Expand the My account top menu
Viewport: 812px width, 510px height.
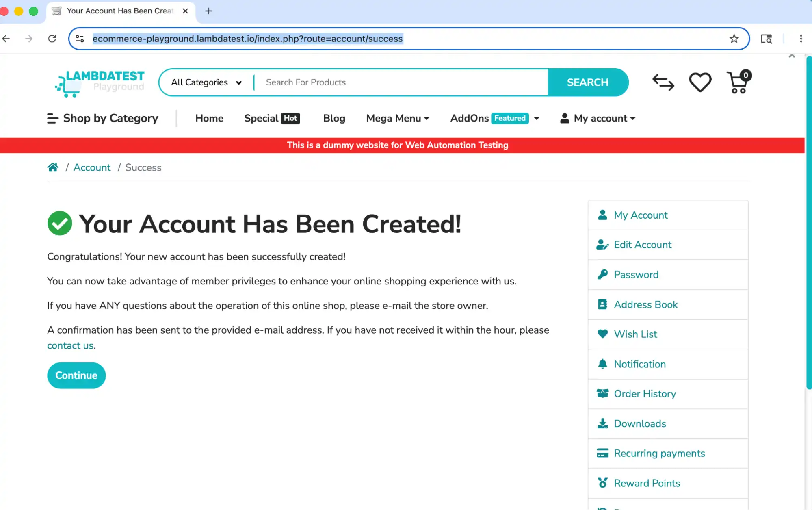pos(598,118)
